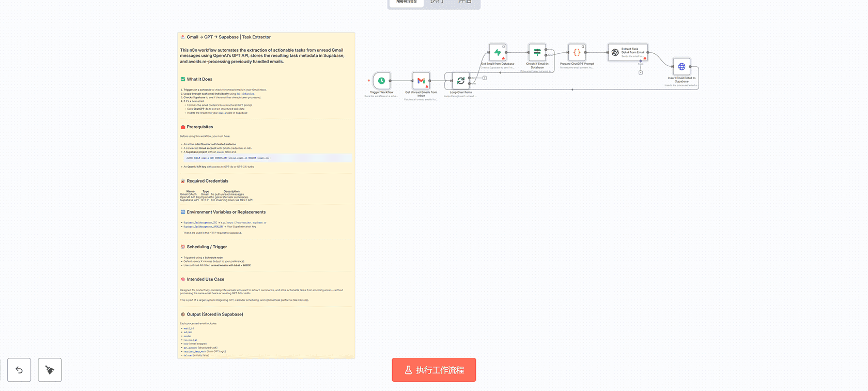
Task: Select the OpenAI Extract Task Detail node
Action: tap(628, 52)
